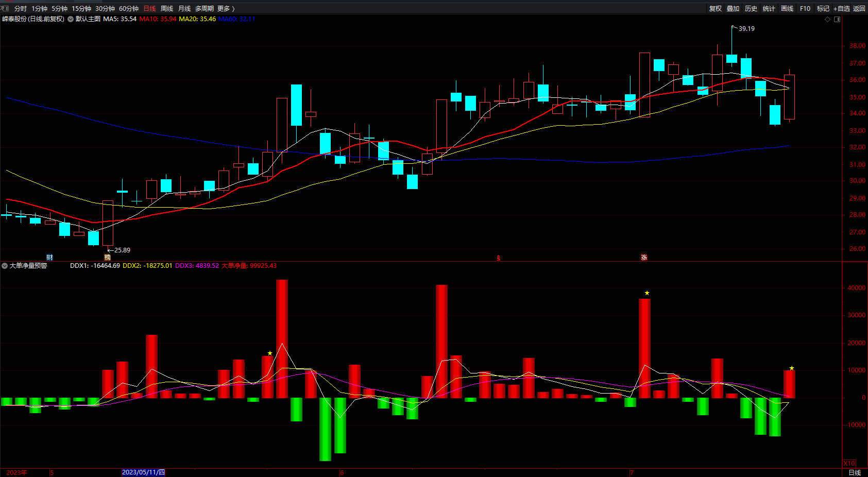This screenshot has height=477, width=868.
Task: Click the star alert near the DDX line peak
Action: pyautogui.click(x=270, y=353)
